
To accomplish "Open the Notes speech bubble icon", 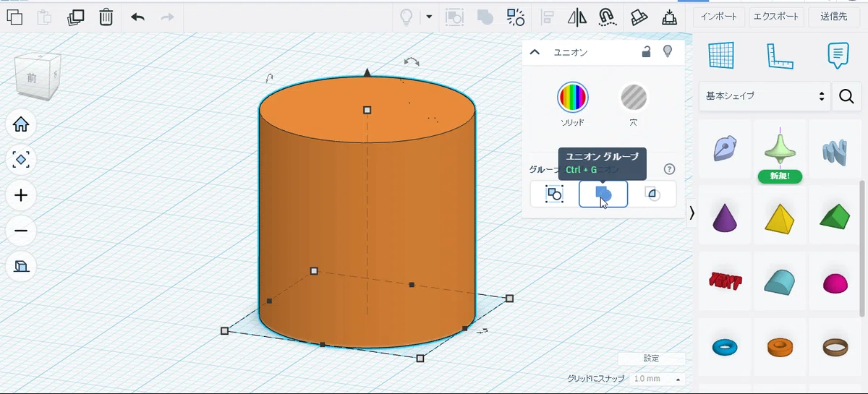I will coord(838,56).
